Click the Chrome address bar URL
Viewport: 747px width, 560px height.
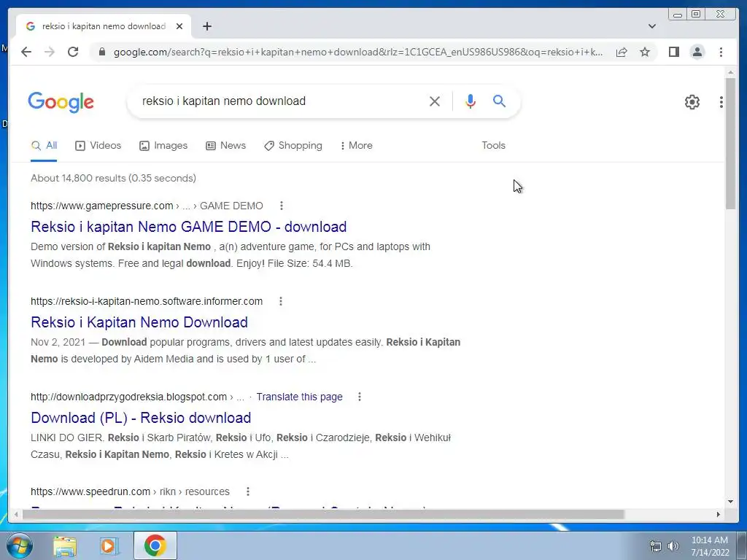coord(357,52)
